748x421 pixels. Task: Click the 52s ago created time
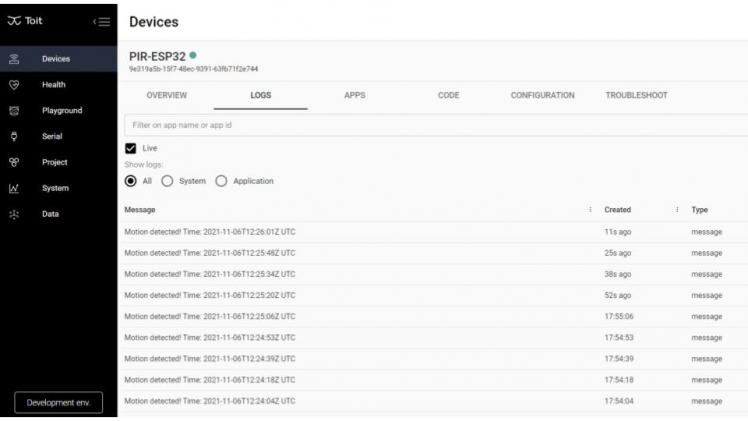click(618, 295)
